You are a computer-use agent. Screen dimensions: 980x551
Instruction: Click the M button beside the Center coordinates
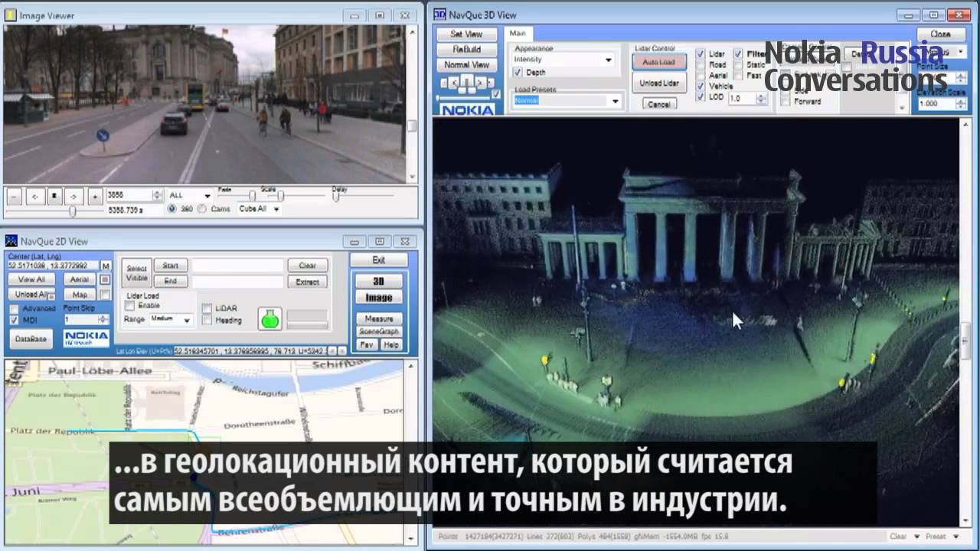(106, 266)
